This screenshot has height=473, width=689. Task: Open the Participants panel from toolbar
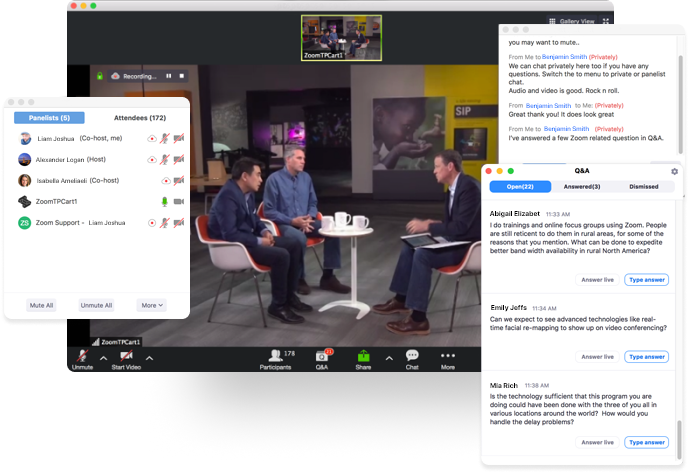coord(274,356)
